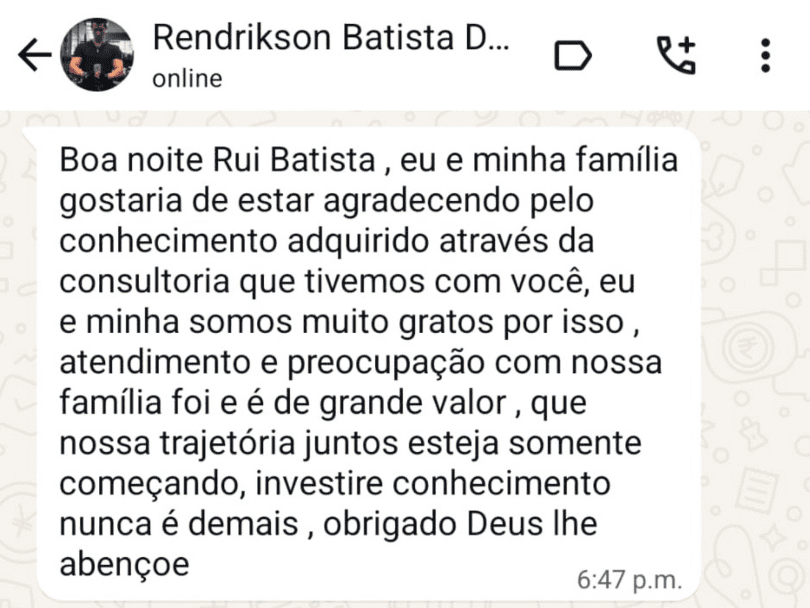Image resolution: width=810 pixels, height=608 pixels.
Task: Go back using the left arrow
Action: [x=34, y=56]
